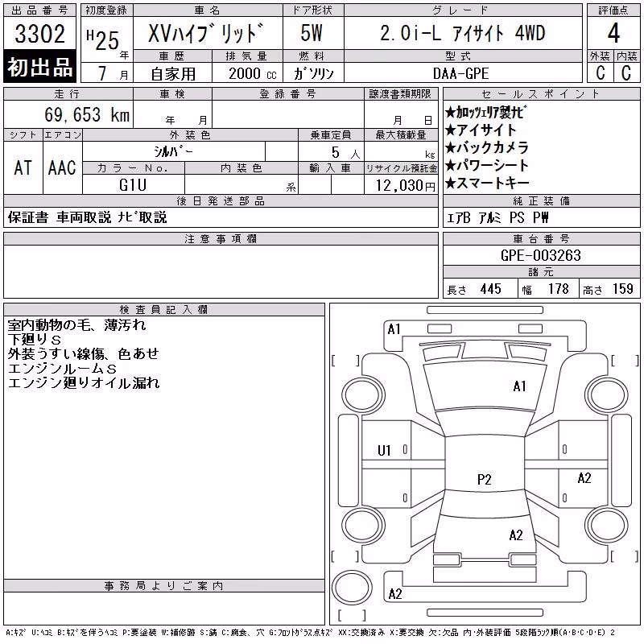This screenshot has width=644, height=644.
Task: Click the 注意事項欄 section header
Action: point(221,238)
